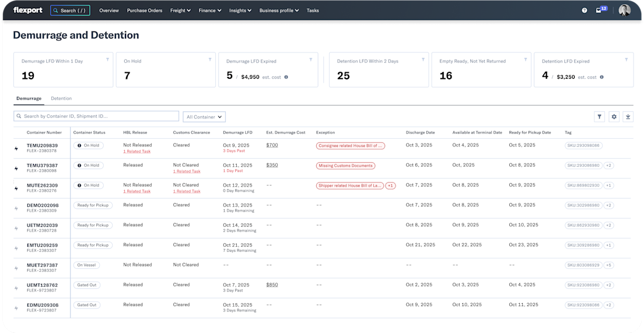Open HBL related task for TEMU209839
Image resolution: width=644 pixels, height=333 pixels.
coord(136,152)
